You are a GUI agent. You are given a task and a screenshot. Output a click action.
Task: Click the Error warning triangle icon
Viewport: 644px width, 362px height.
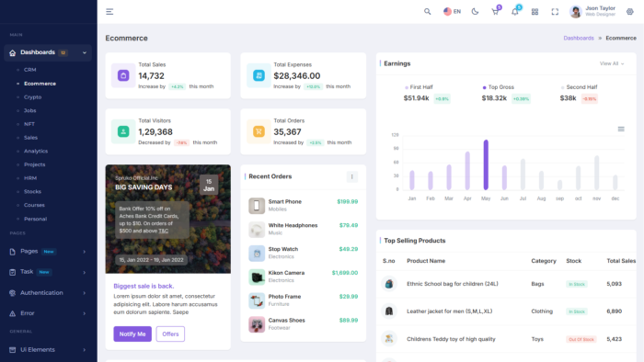[x=12, y=313]
